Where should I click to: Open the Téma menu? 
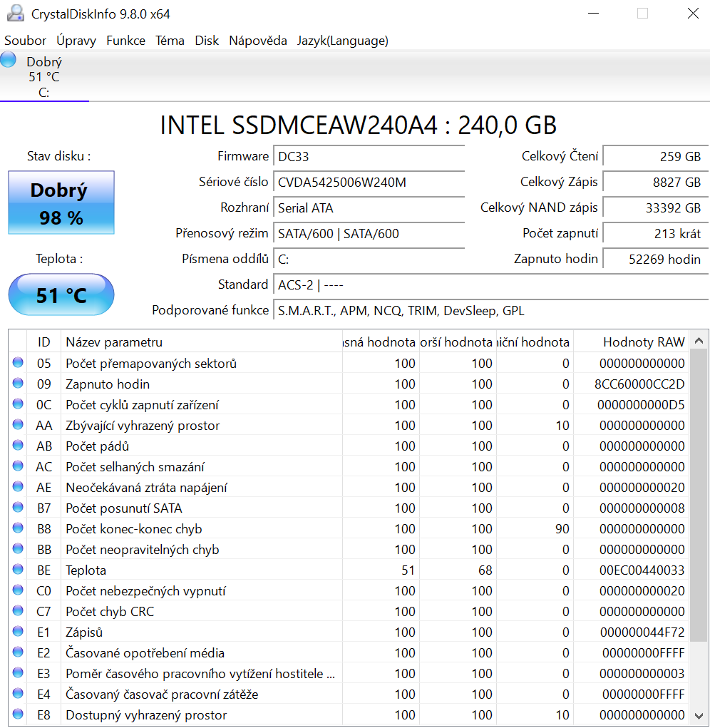(x=170, y=41)
